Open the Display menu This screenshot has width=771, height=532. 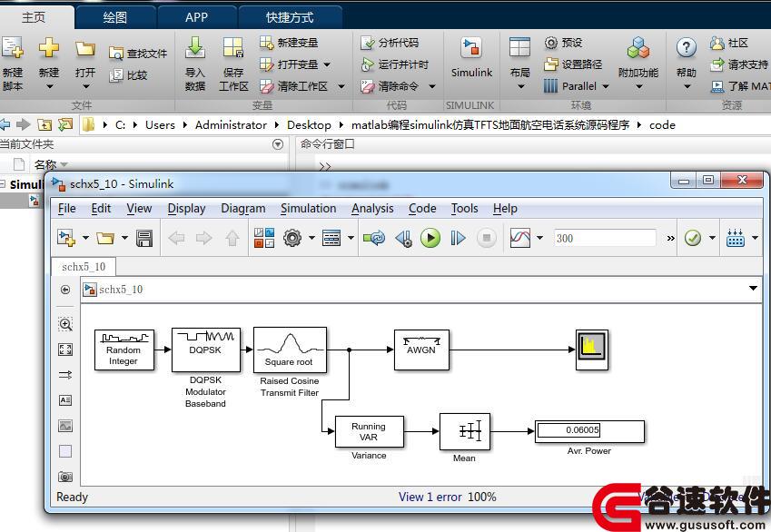tap(186, 209)
